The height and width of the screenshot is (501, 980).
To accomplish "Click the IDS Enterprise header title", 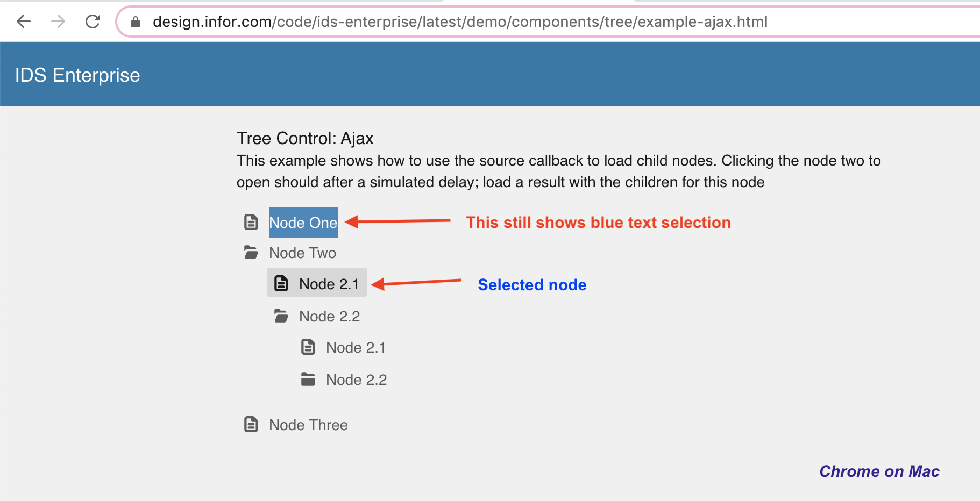I will [x=77, y=75].
